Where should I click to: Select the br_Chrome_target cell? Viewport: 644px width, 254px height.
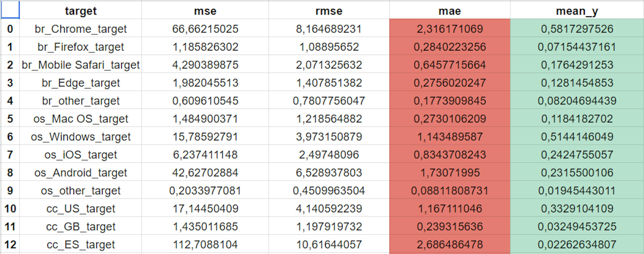80,29
